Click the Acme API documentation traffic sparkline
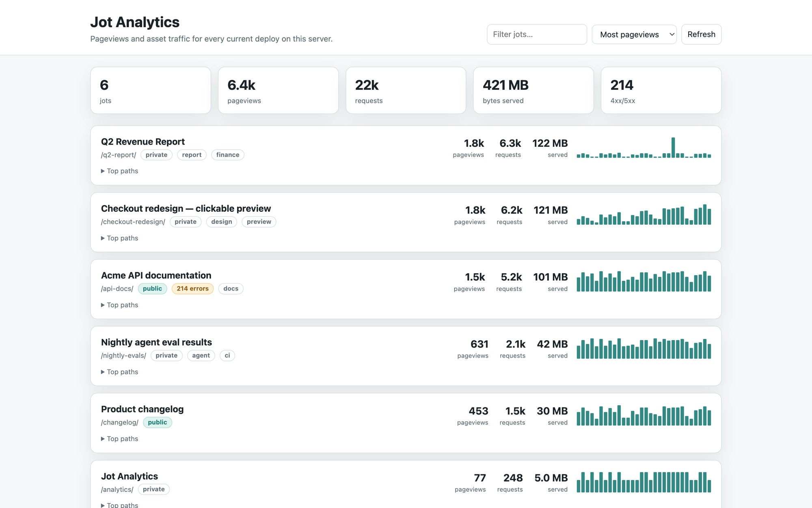This screenshot has width=812, height=508. [644, 282]
